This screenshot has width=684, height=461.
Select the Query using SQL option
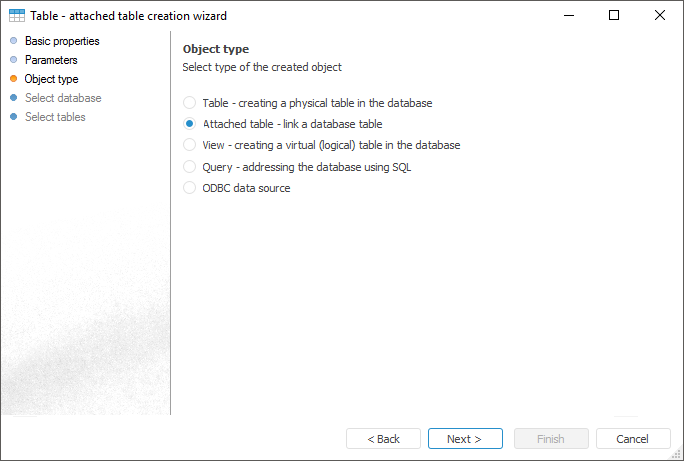click(x=190, y=167)
